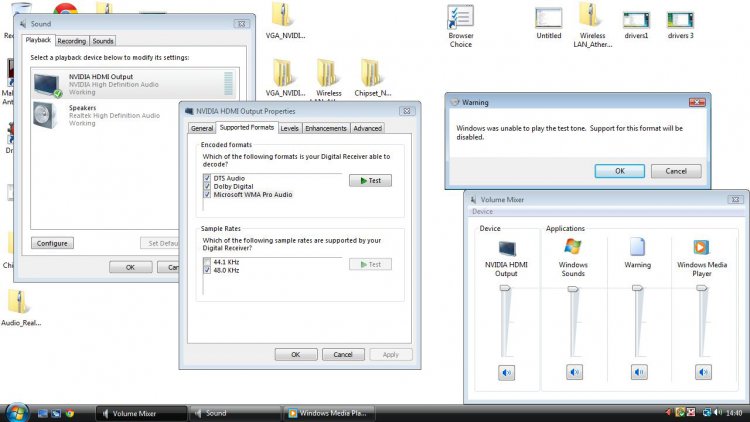Click Test button for encoded formats
Image resolution: width=750 pixels, height=422 pixels.
(x=370, y=180)
